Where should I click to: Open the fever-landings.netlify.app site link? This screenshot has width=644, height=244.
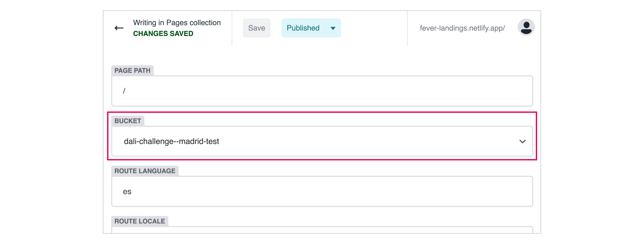click(462, 28)
